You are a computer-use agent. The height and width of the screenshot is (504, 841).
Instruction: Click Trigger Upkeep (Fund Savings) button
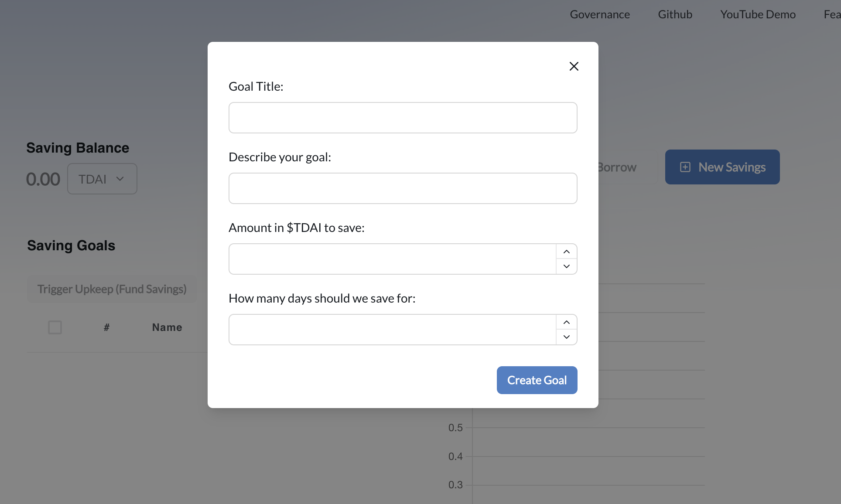click(112, 289)
